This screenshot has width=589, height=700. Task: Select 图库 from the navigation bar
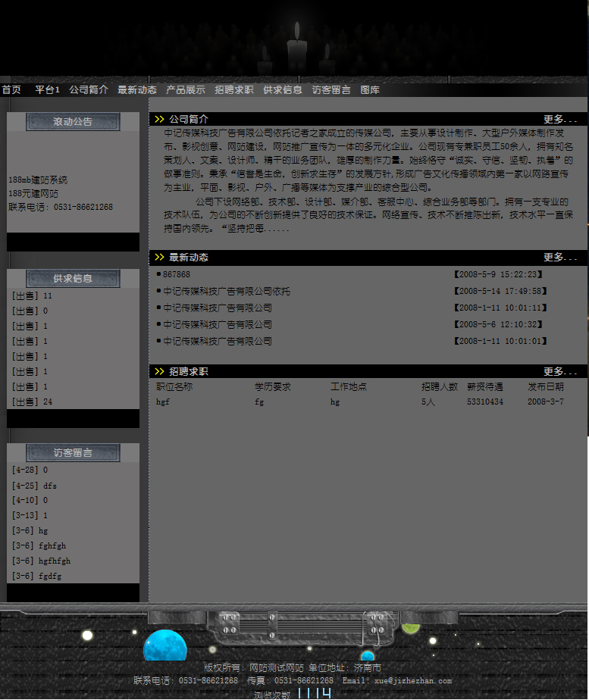[370, 90]
